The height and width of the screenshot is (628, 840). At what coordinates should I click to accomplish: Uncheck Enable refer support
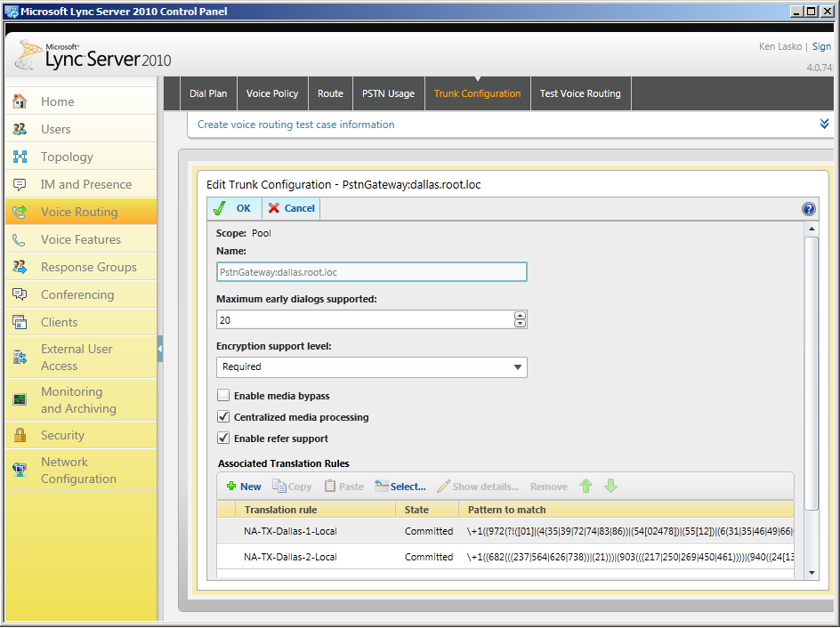[x=223, y=439]
